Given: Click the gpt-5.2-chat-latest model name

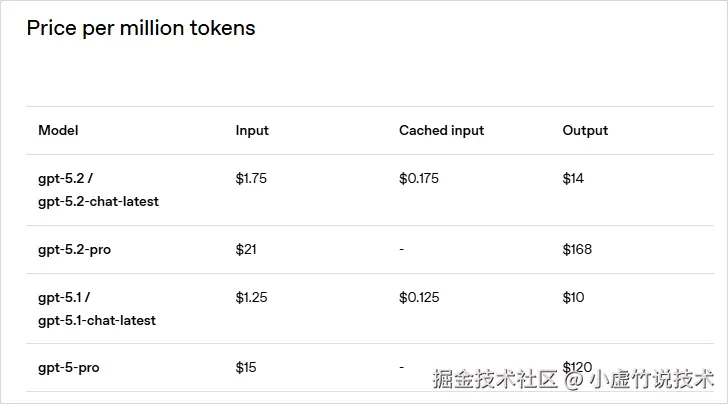Looking at the screenshot, I should (x=98, y=201).
